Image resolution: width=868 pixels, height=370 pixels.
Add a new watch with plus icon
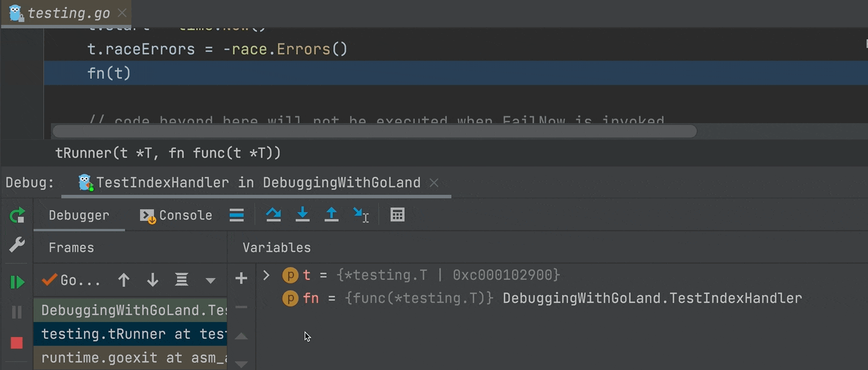pyautogui.click(x=241, y=279)
